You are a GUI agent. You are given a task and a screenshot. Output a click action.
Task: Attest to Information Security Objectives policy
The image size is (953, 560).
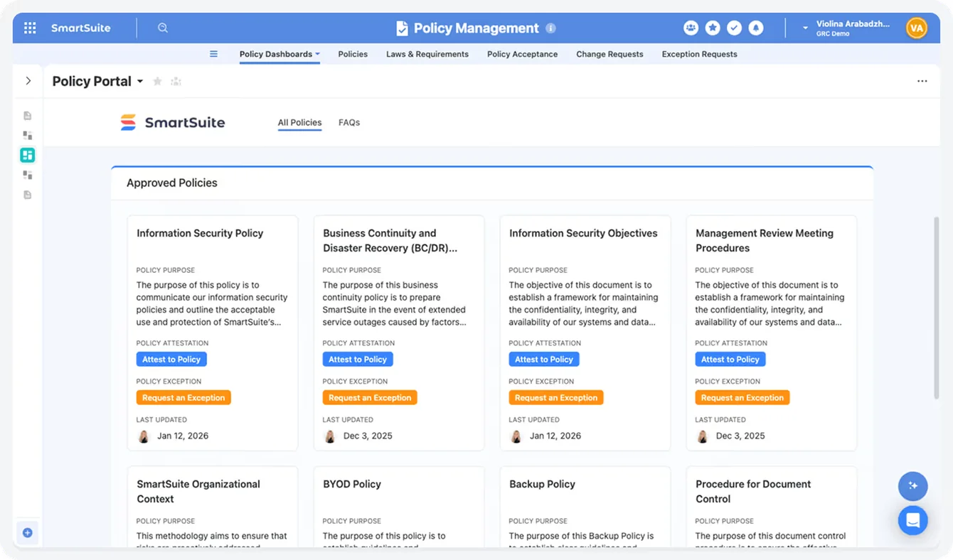click(x=544, y=360)
